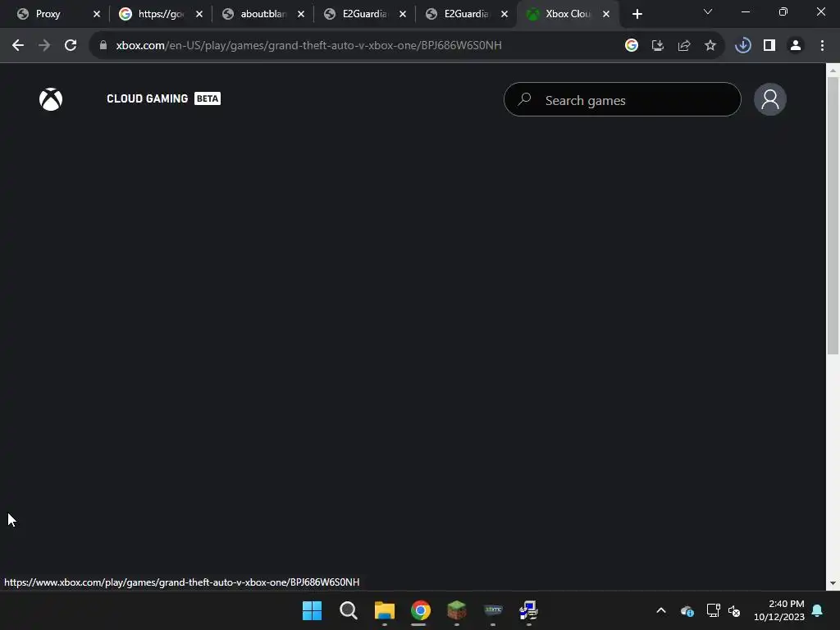The height and width of the screenshot is (630, 840).
Task: Open the network computers taskbar icon
Action: point(528,610)
